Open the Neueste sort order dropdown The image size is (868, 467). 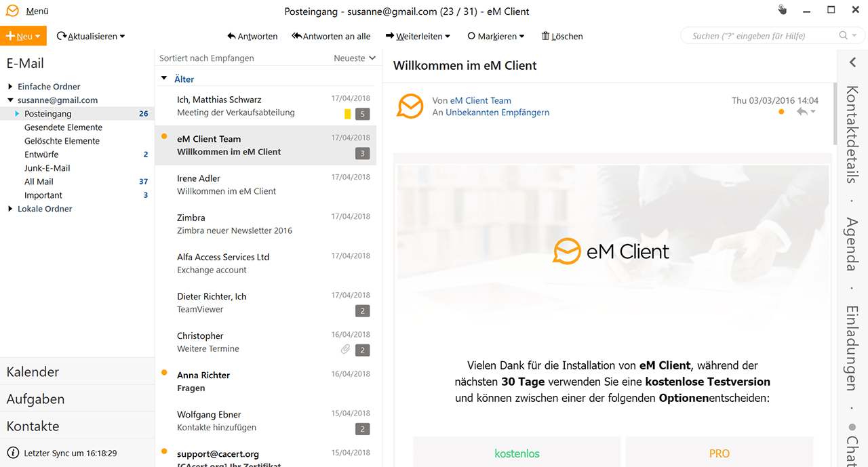355,58
